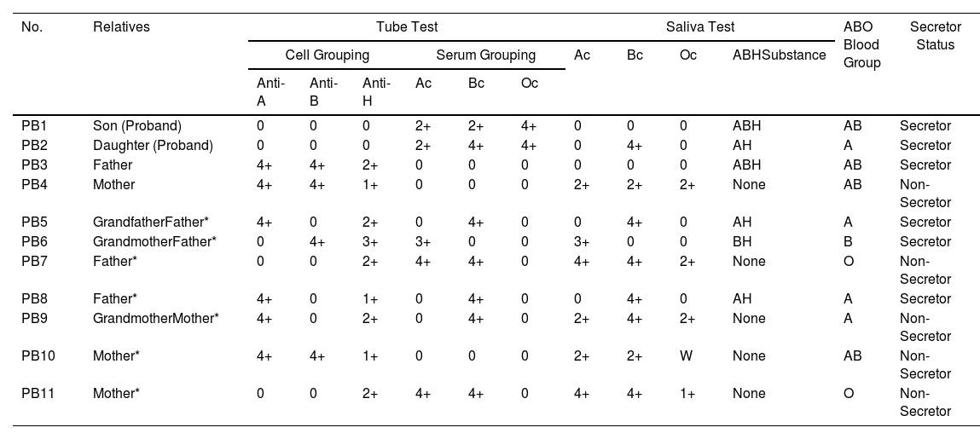The width and height of the screenshot is (980, 439).
Task: Click the "Son (Proband)" cell
Action: 137,125
